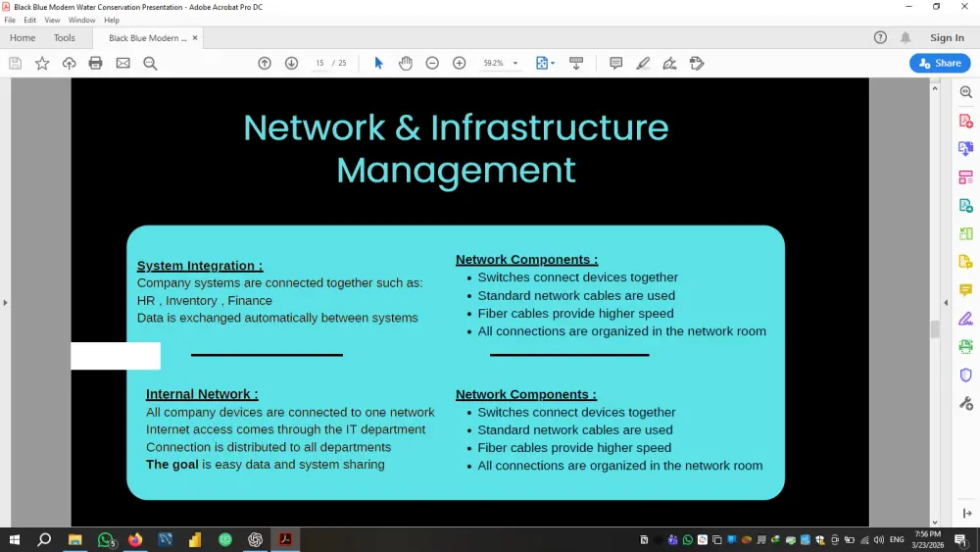Switch to the Home tab
This screenshot has height=552, width=980.
23,37
